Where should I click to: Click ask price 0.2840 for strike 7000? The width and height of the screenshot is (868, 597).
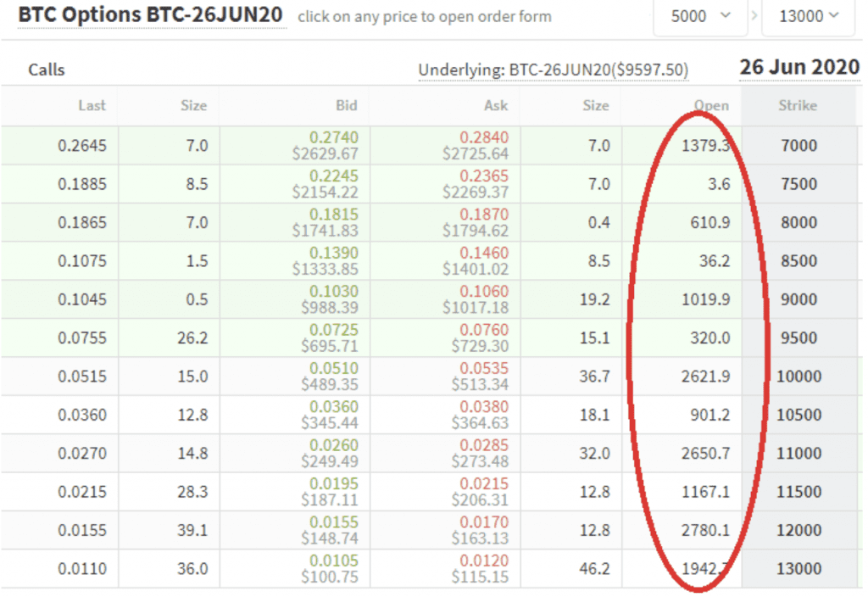(x=484, y=137)
